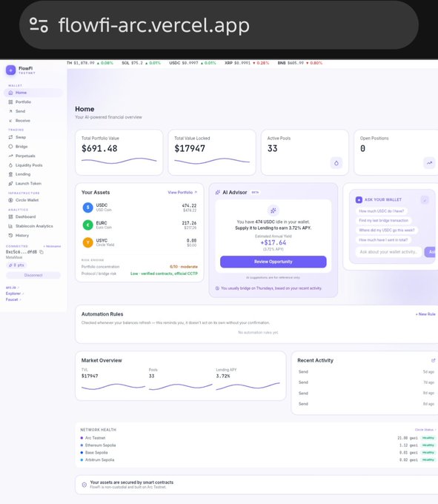Select 'Find my last bridge transaction' suggestion

(384, 221)
